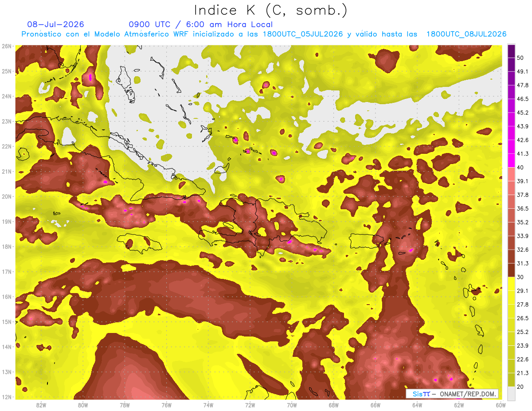Click the 26N latitude label

click(x=7, y=46)
